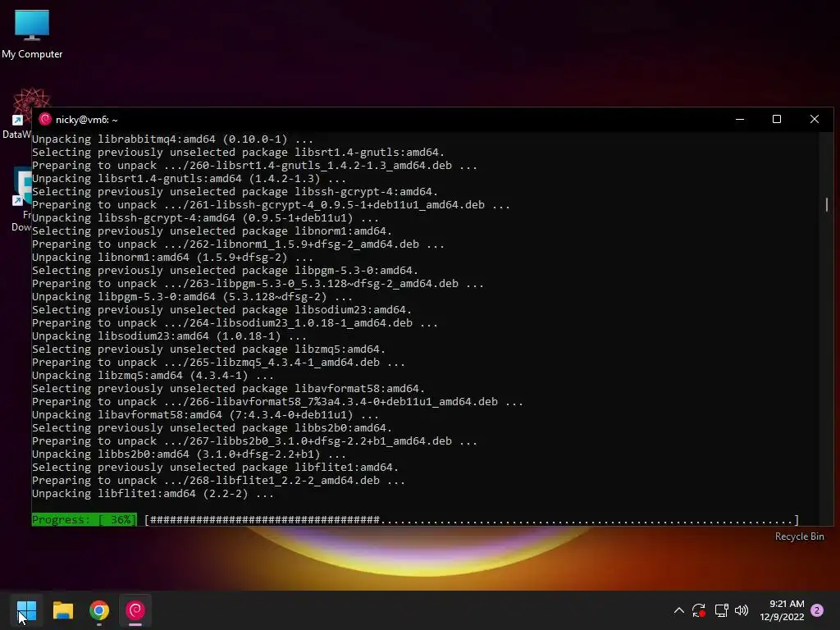This screenshot has width=840, height=630.
Task: Click the Debian swirl icon in terminal title bar
Action: [45, 120]
